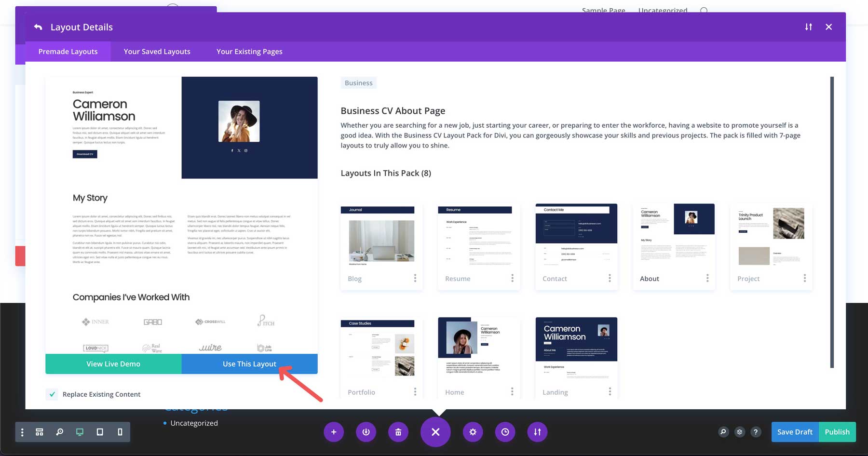Image resolution: width=868 pixels, height=456 pixels.
Task: Click the portability import/export icon
Action: tap(537, 432)
